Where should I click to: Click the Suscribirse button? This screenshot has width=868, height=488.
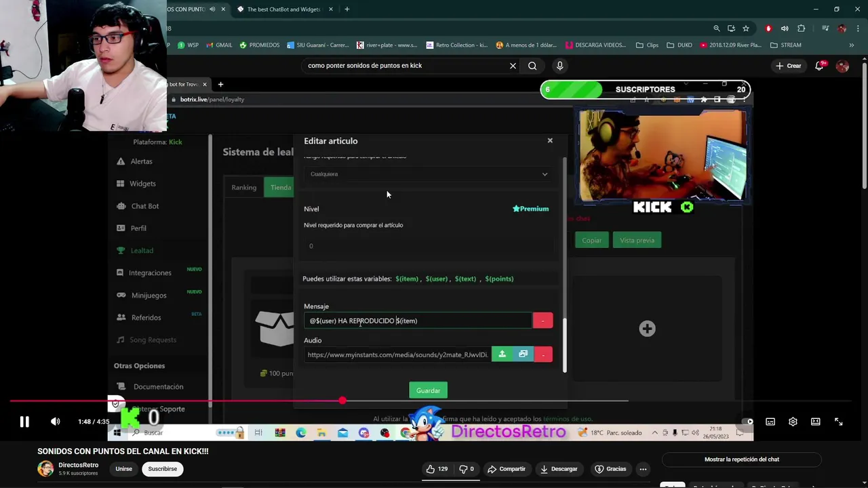click(x=162, y=469)
